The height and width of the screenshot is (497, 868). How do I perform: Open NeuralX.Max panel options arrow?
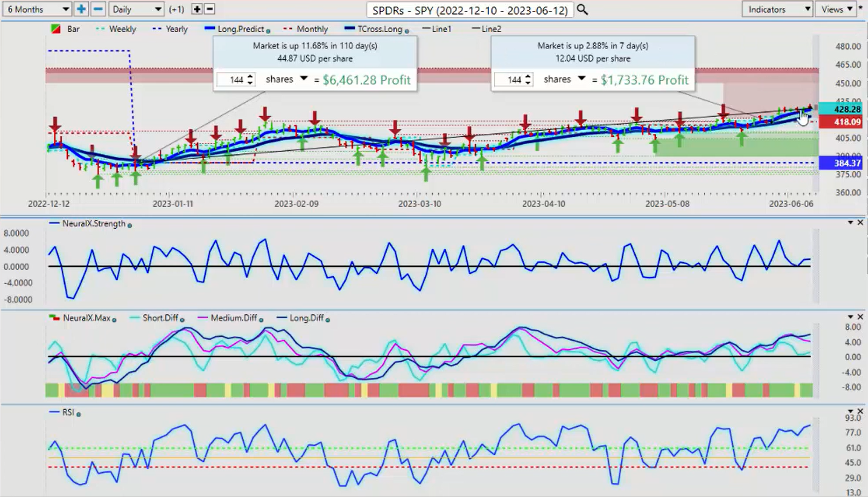click(850, 317)
